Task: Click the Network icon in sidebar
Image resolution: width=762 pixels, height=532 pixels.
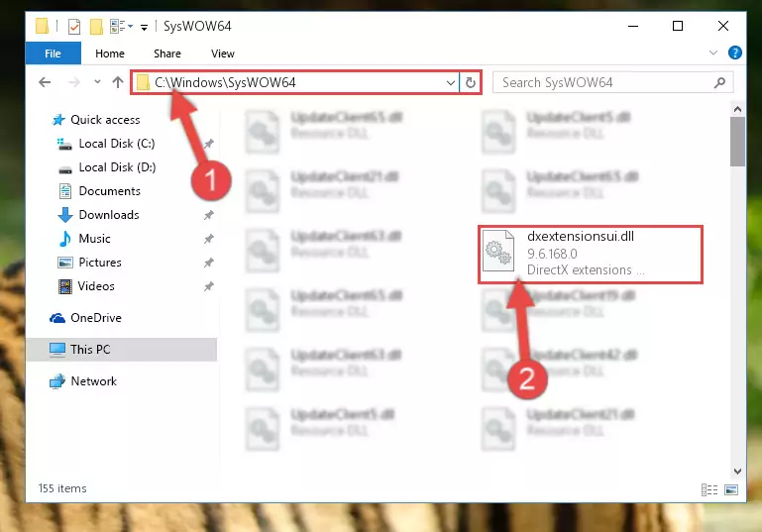Action: point(57,381)
